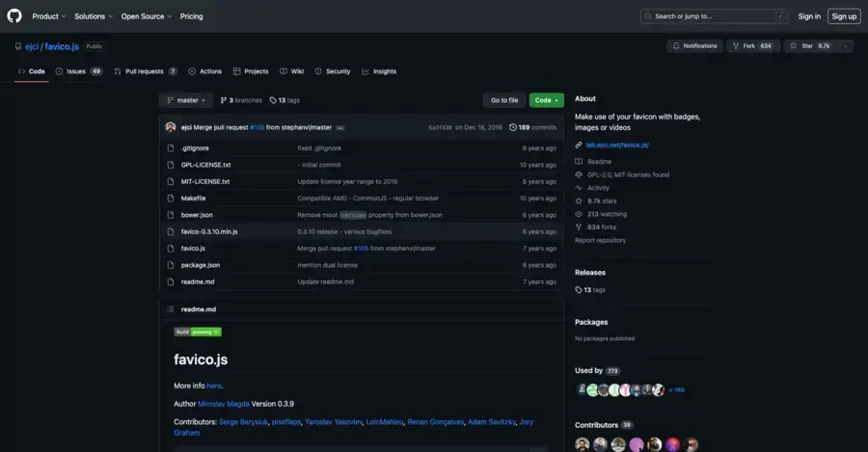This screenshot has height=452, width=868.
Task: Star the repository
Action: click(810, 46)
